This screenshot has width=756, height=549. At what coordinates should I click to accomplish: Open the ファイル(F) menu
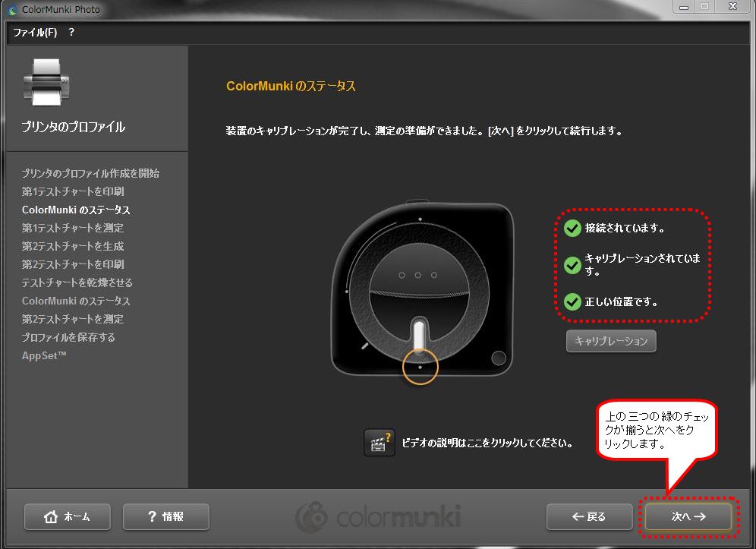[35, 33]
